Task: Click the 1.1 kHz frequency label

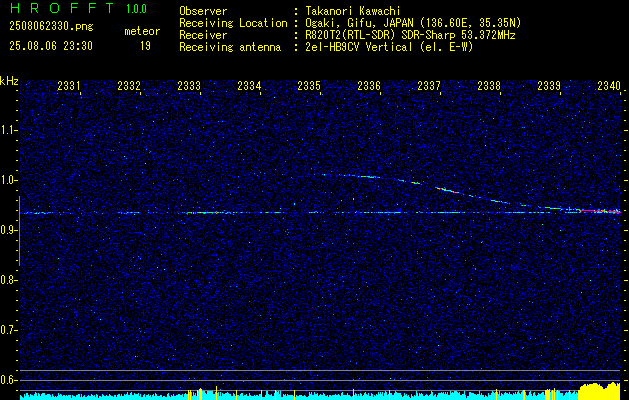Action: [8, 130]
